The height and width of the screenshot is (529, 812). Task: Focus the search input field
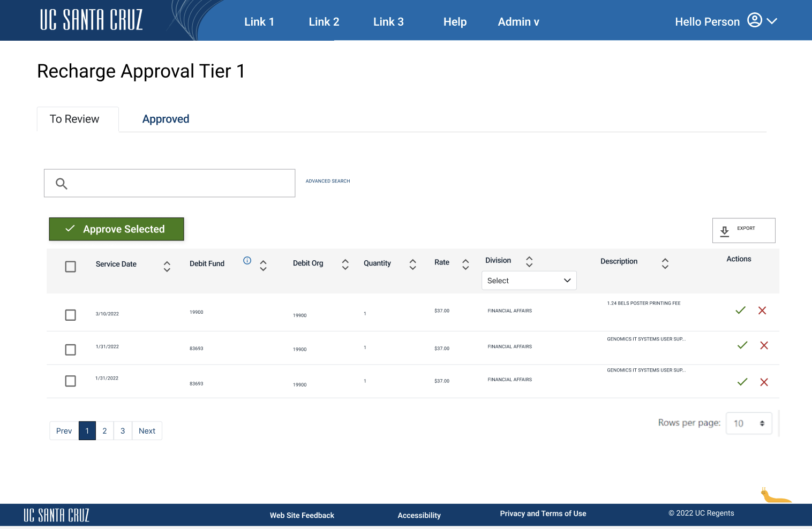(x=170, y=183)
